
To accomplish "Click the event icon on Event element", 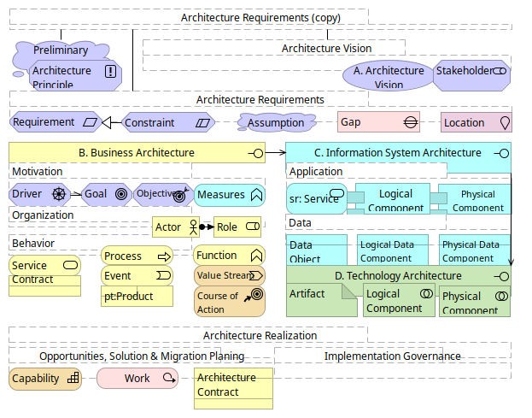I will (164, 275).
